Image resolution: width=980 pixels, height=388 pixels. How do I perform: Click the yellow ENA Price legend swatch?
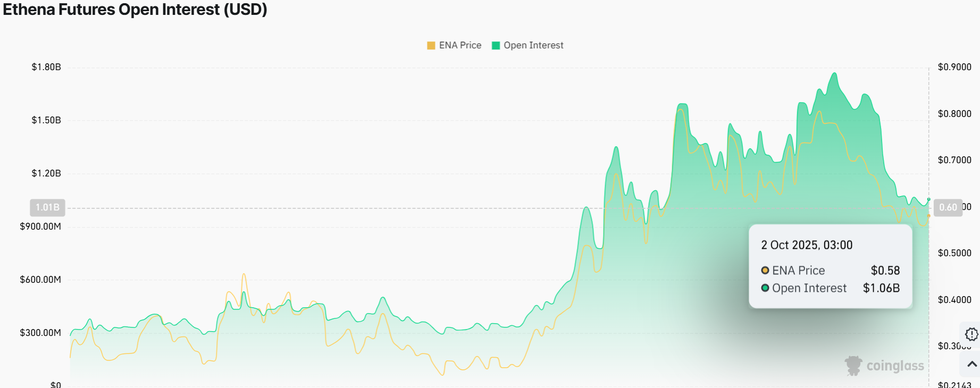coord(431,46)
